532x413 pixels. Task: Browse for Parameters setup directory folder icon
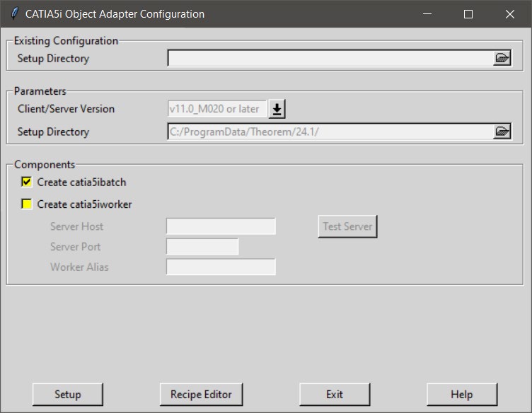pyautogui.click(x=502, y=132)
